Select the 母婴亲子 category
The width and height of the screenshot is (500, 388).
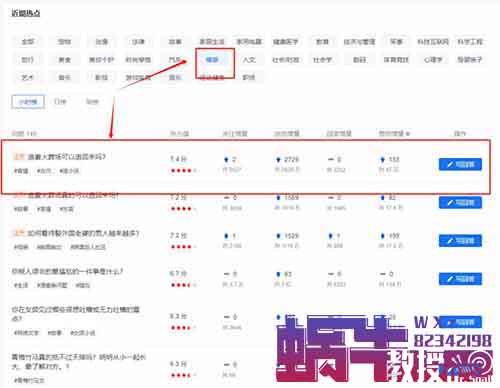[x=470, y=60]
